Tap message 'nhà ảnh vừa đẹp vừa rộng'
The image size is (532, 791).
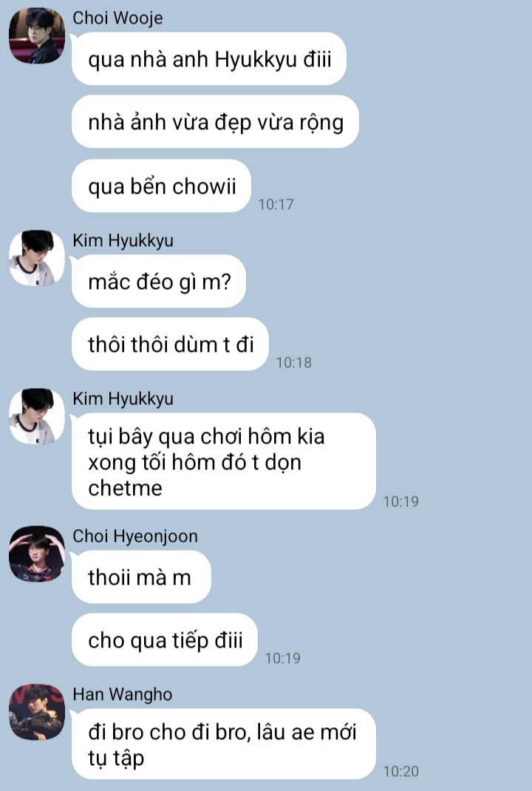click(x=215, y=121)
